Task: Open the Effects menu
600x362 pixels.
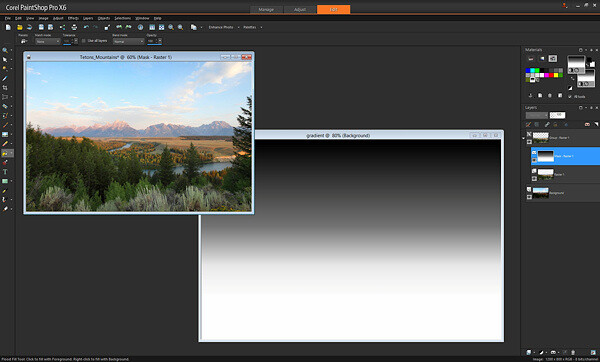Action: coord(73,18)
